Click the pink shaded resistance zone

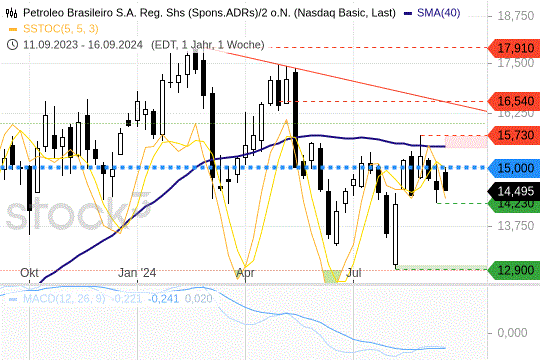466,142
